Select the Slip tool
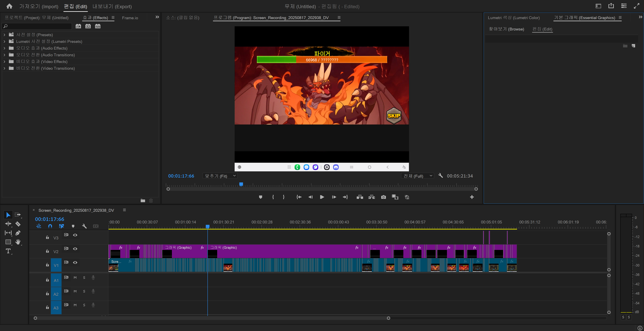 [8, 233]
